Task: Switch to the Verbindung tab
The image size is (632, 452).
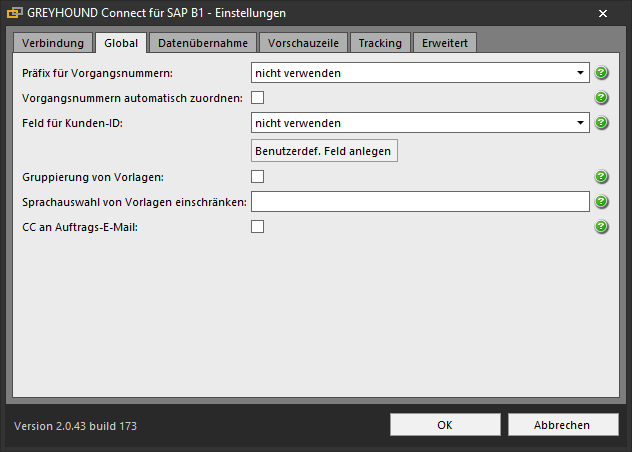Action: click(53, 43)
